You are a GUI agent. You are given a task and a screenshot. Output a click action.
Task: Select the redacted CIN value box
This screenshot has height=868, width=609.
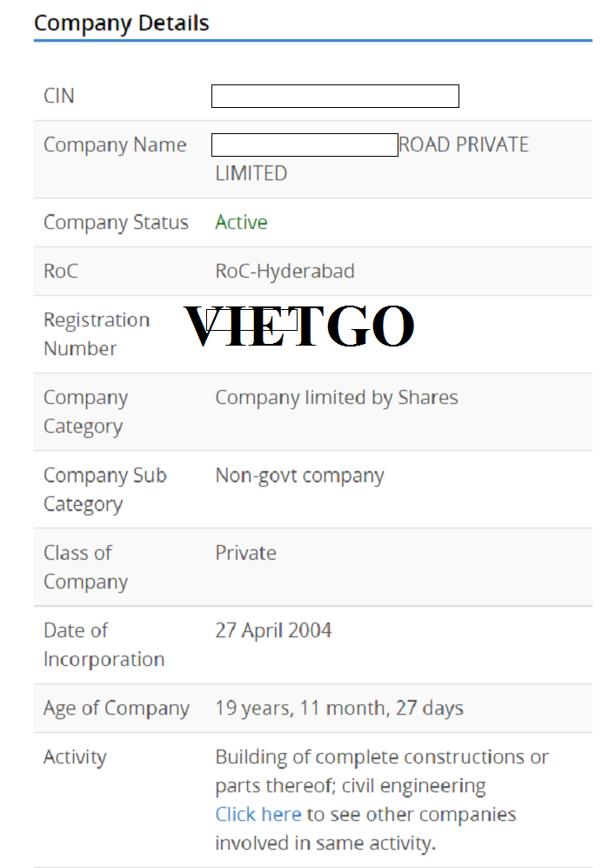pos(335,96)
